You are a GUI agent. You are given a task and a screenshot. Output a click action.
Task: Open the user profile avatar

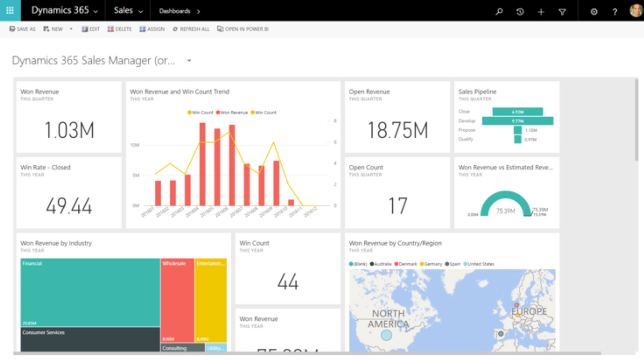click(x=636, y=11)
